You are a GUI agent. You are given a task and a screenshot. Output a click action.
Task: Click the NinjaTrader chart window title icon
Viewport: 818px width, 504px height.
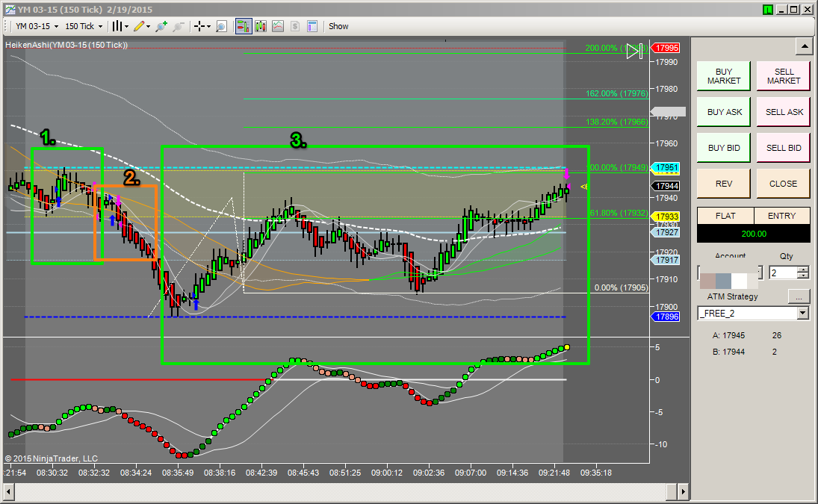click(x=10, y=10)
